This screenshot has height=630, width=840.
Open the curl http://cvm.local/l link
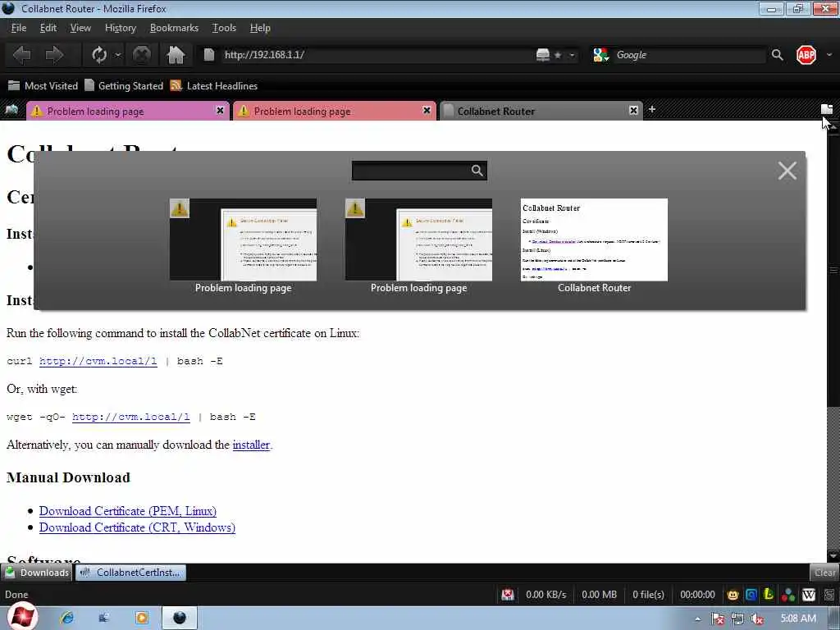98,361
